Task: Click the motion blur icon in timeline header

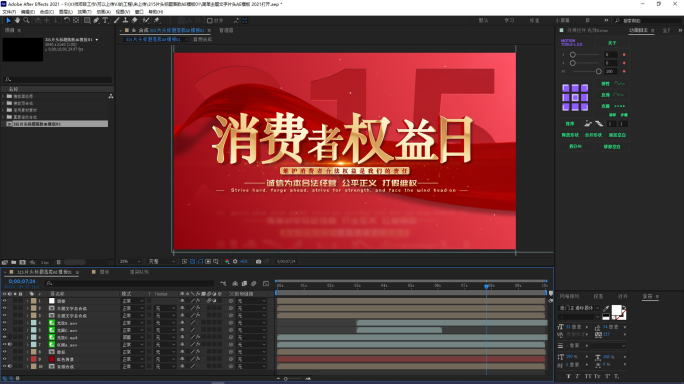Action: coord(253,284)
